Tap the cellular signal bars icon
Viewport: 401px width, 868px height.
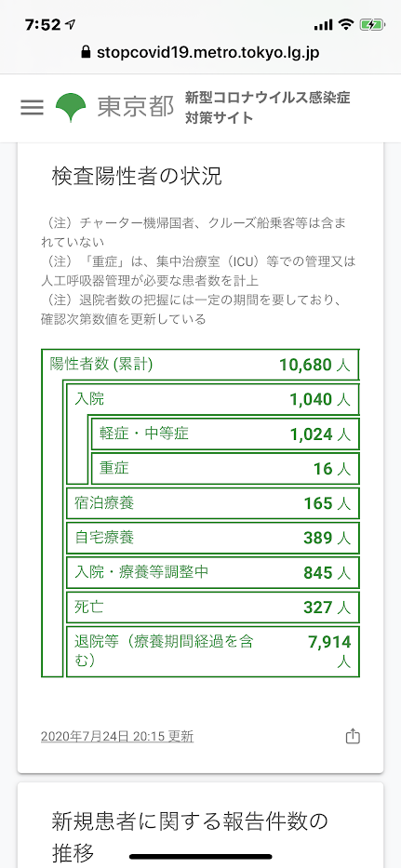pos(323,25)
